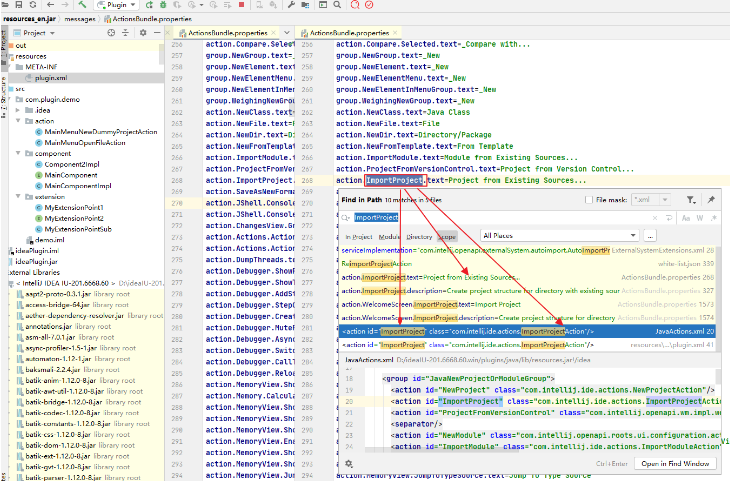Click the red magnifier plugin icon in toolbar
This screenshot has width=730, height=481.
[355, 5]
